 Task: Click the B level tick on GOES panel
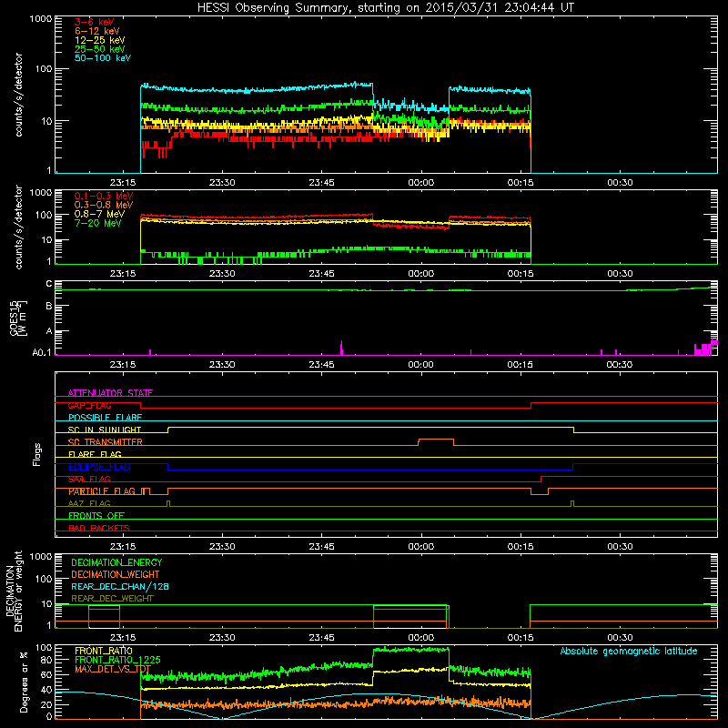coord(49,307)
